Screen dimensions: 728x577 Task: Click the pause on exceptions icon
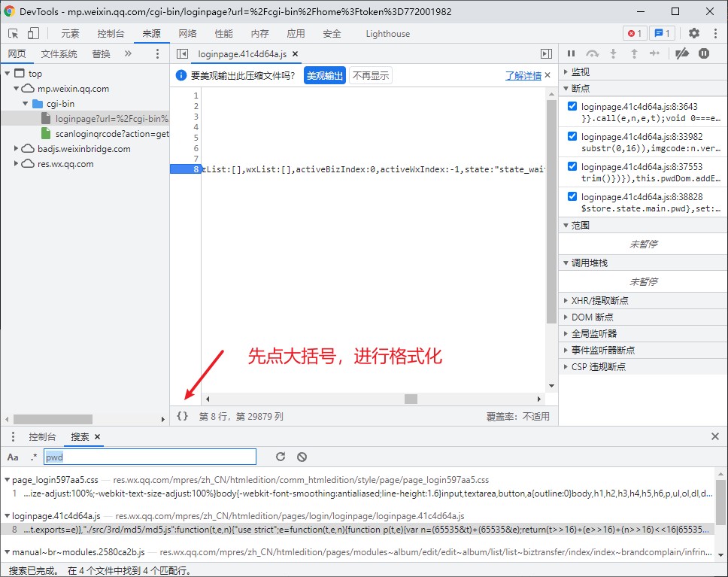point(703,53)
